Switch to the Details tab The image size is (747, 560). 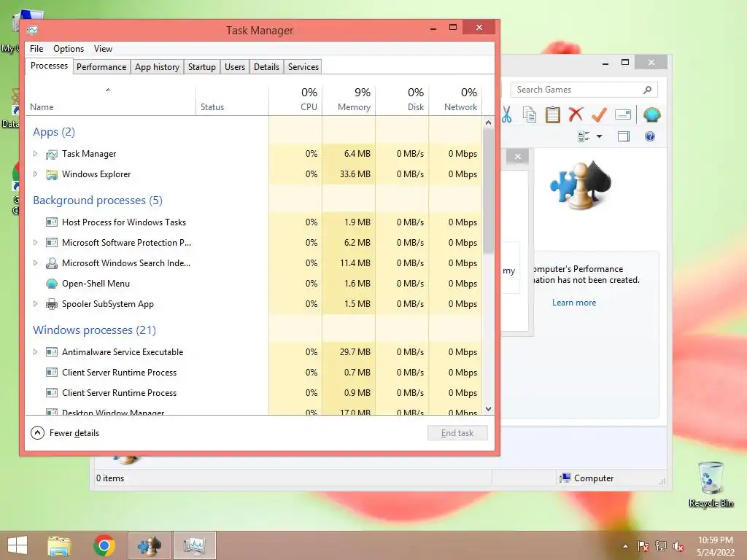point(266,67)
